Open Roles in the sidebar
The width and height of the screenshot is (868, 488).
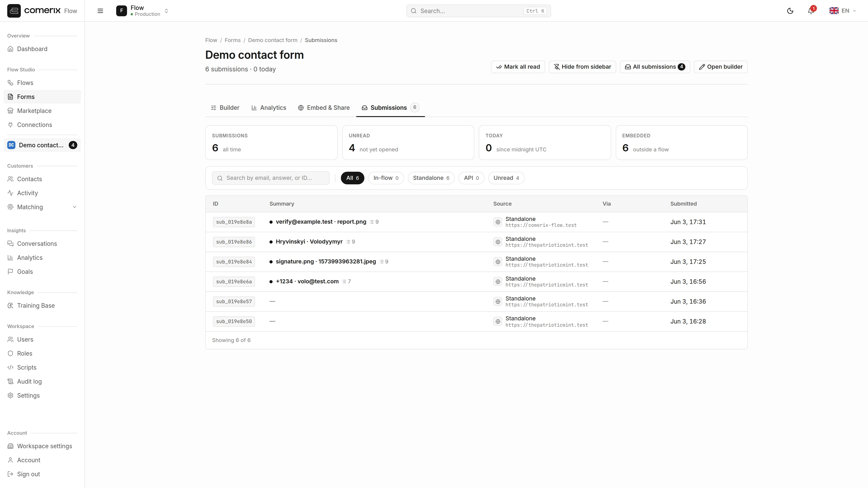coord(42,354)
